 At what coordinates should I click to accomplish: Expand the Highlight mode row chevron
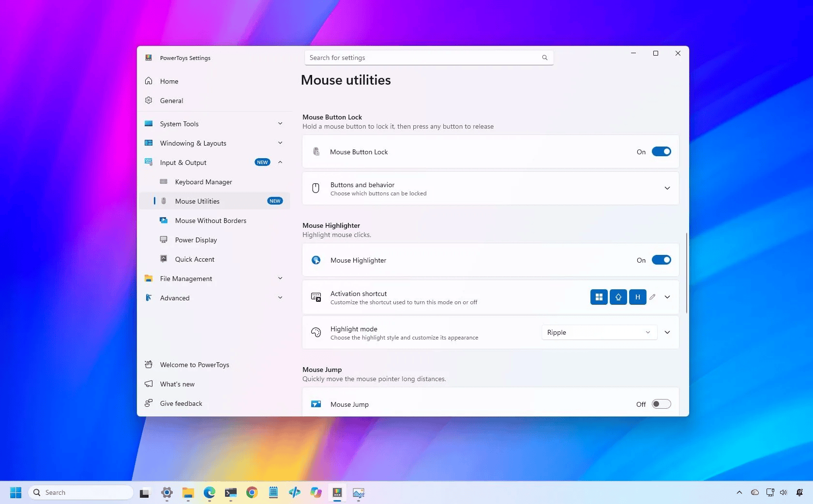[667, 332]
